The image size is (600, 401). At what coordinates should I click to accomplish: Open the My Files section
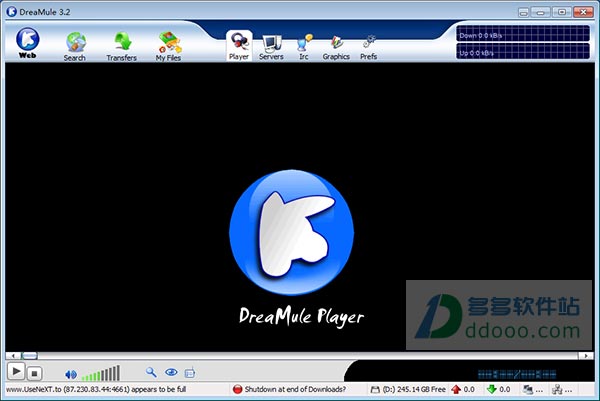(168, 46)
